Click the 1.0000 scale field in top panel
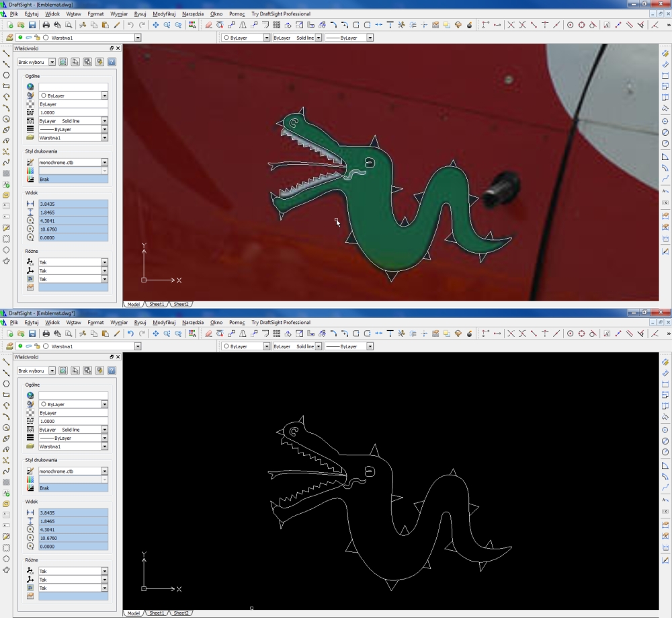Viewport: 672px width, 618px height. tap(73, 112)
